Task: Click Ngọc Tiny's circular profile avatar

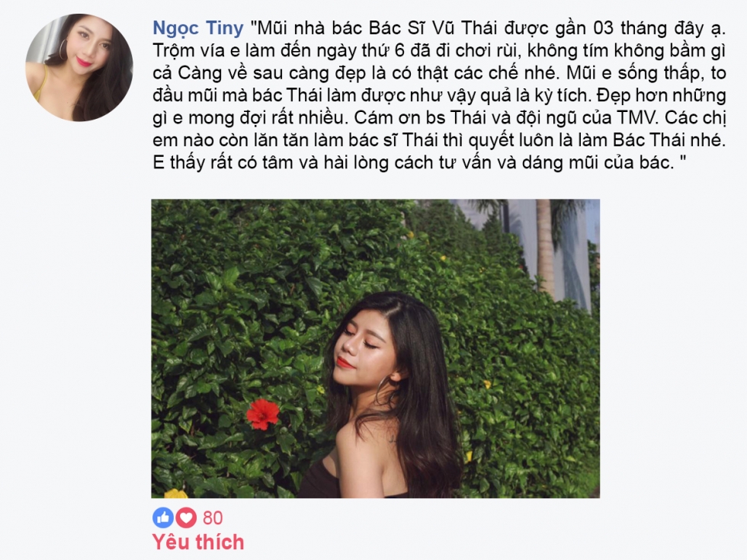Action: [x=79, y=67]
